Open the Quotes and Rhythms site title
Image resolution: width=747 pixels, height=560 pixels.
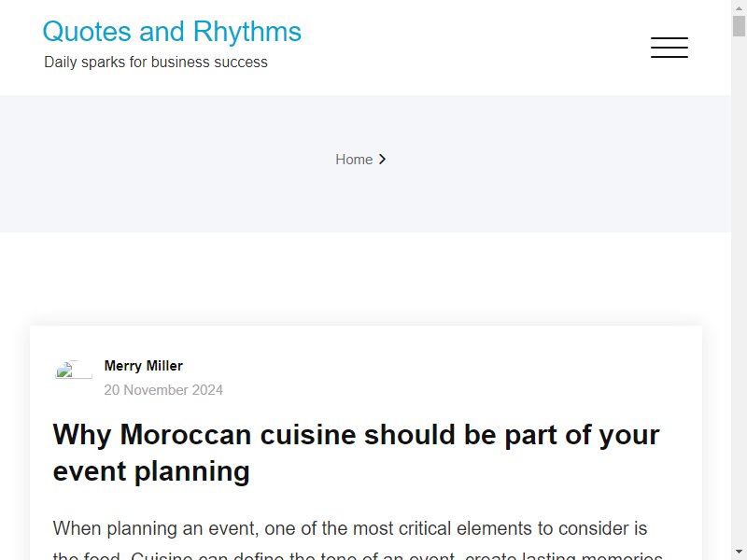pos(172,32)
